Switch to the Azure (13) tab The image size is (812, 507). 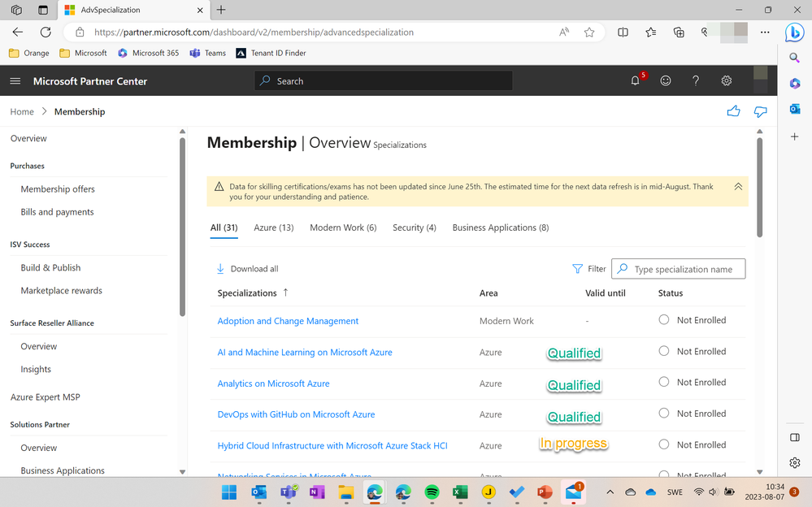click(273, 227)
